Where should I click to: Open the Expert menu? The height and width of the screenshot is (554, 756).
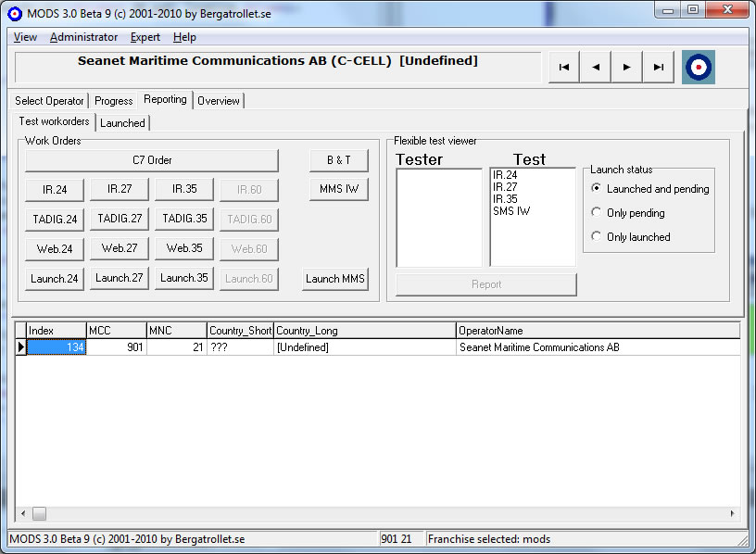pos(145,37)
